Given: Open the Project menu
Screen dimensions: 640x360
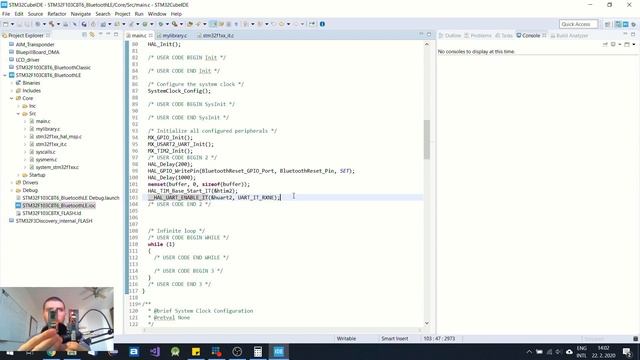Looking at the screenshot, I should click(x=122, y=14).
